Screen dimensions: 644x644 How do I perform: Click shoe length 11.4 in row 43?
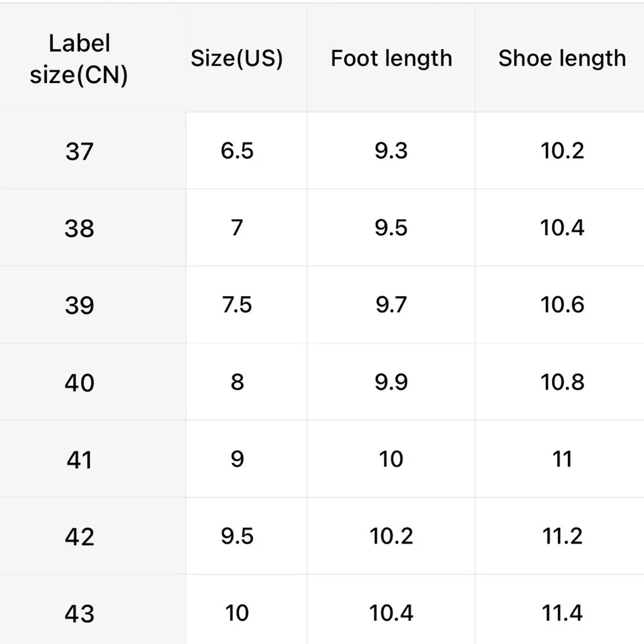(562, 612)
